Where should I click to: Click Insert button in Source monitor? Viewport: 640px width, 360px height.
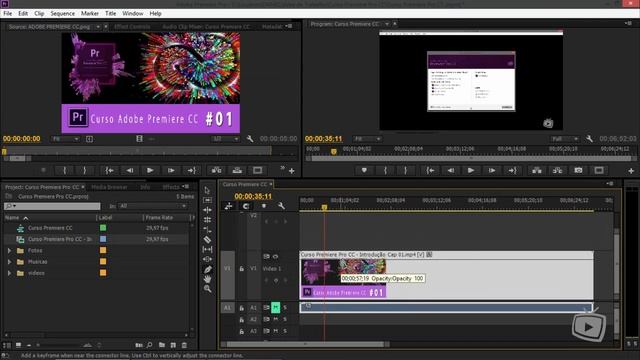[216, 170]
